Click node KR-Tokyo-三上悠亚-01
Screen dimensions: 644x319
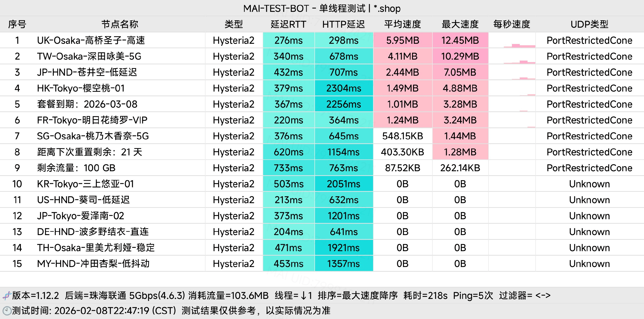(85, 184)
